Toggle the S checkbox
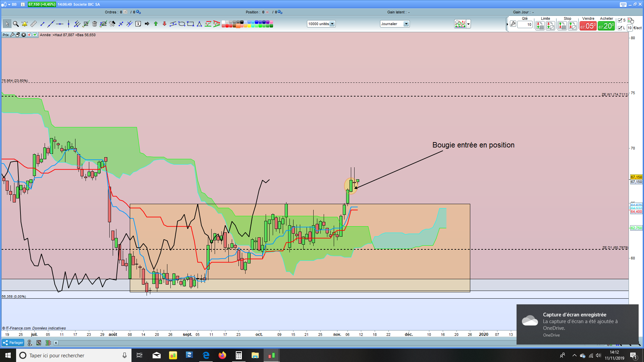The image size is (644, 362). pyautogui.click(x=620, y=20)
